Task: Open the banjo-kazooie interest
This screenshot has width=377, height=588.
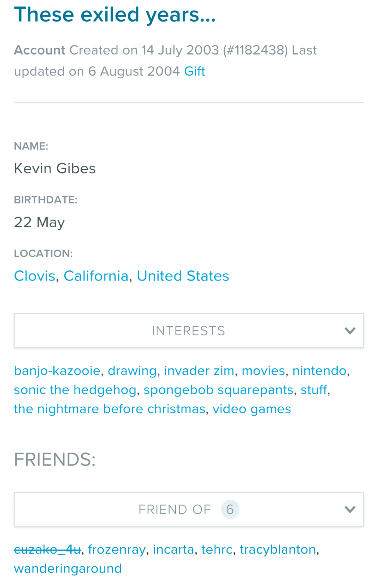Action: [57, 371]
